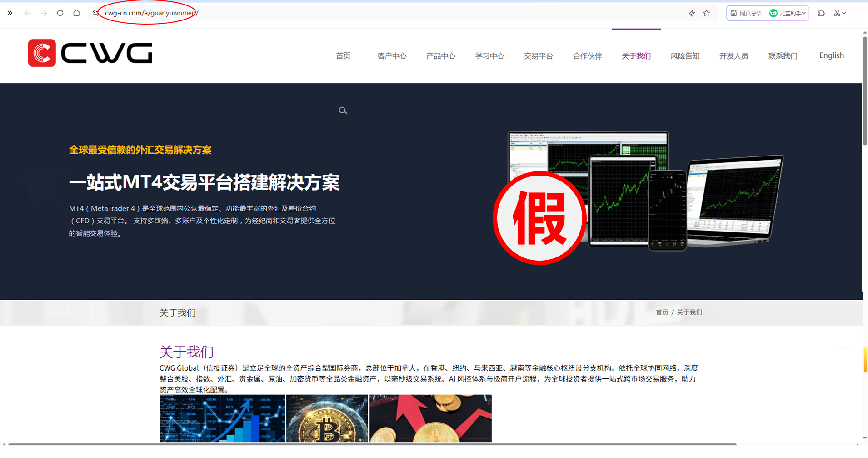
Task: Go forward with the browser forward arrow
Action: tap(44, 13)
